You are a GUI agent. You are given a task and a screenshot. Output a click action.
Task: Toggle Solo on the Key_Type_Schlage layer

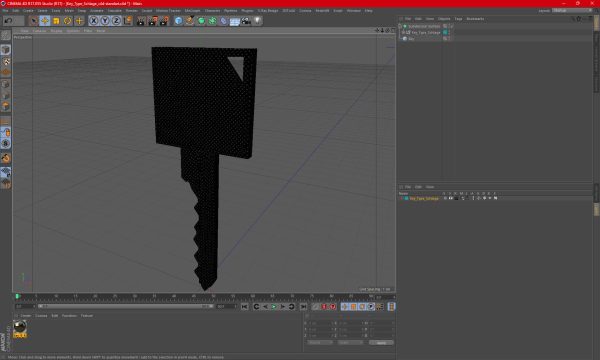(x=445, y=198)
